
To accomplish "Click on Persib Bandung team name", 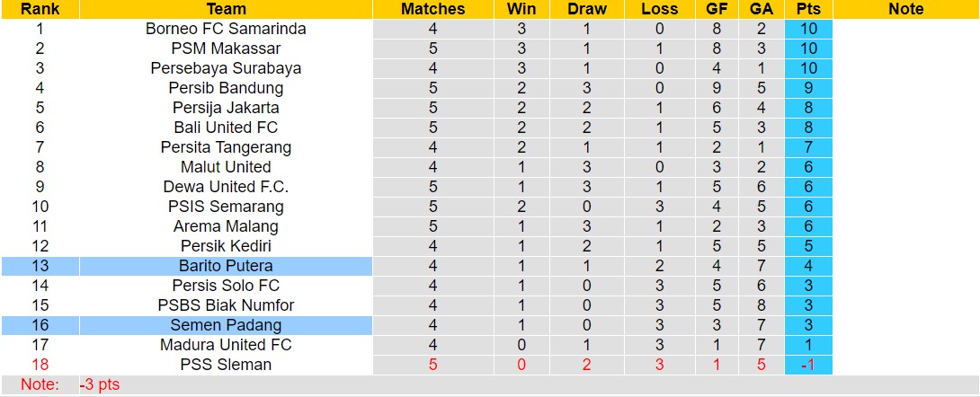I will [226, 88].
